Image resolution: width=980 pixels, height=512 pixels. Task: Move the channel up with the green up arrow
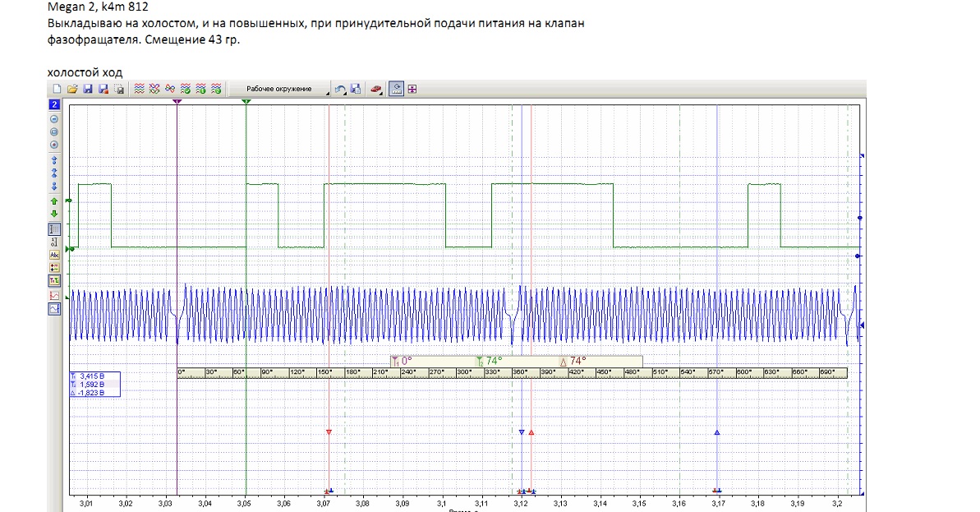(x=54, y=200)
